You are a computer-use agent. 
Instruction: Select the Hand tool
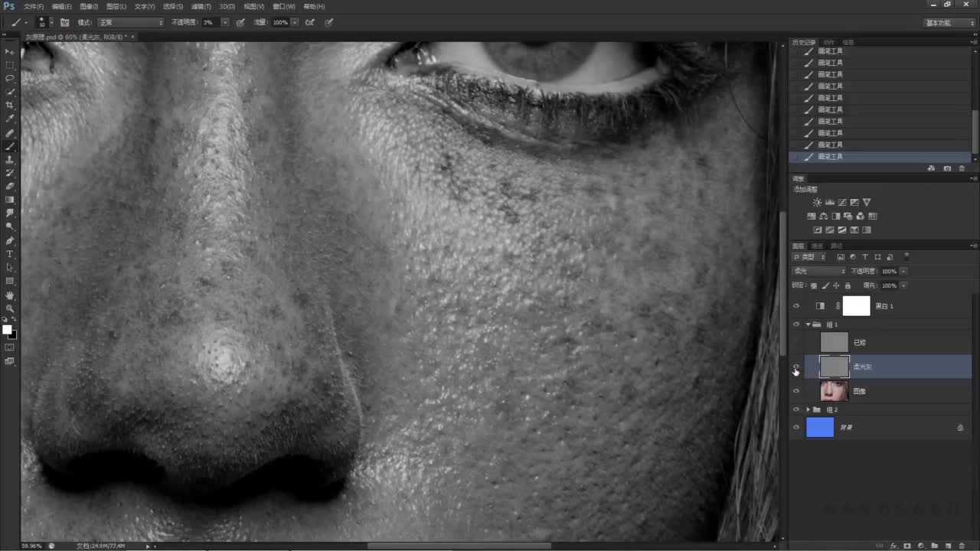pyautogui.click(x=10, y=295)
